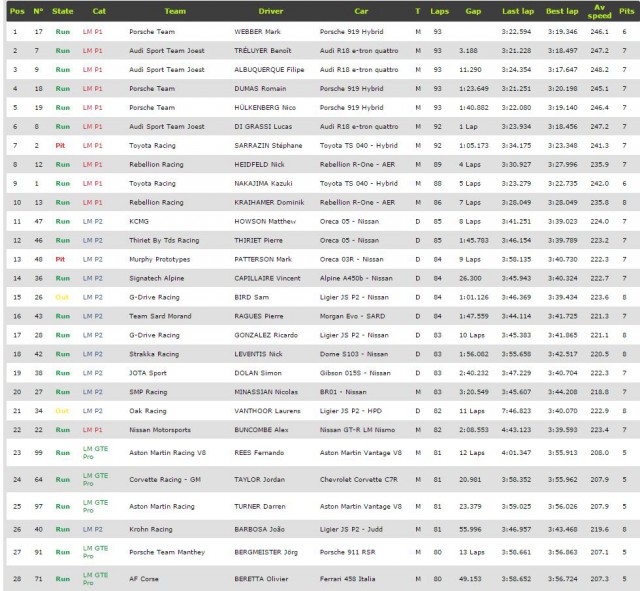
Task: Click the Pos column header
Action: 17,11
